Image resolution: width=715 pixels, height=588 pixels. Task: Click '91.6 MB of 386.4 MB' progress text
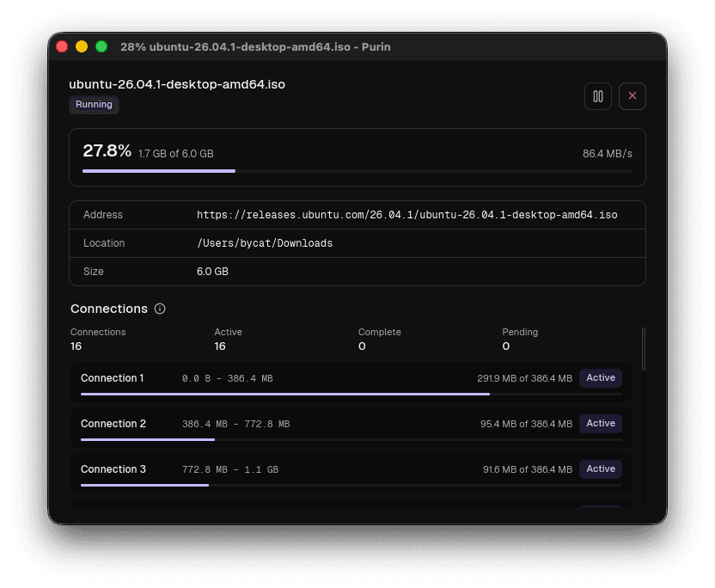pyautogui.click(x=528, y=470)
